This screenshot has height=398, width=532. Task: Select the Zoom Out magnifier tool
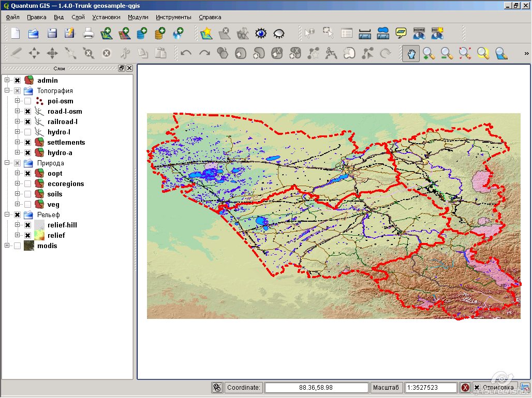tap(447, 53)
